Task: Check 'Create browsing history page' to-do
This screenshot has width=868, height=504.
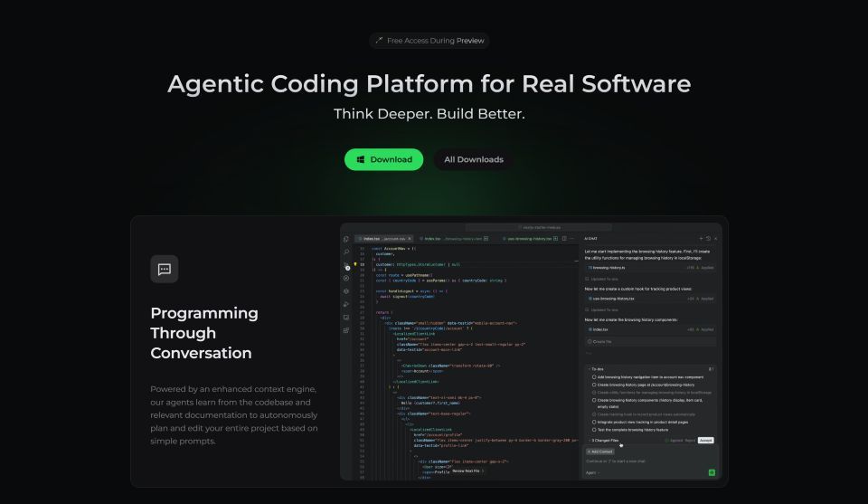Action: (594, 385)
